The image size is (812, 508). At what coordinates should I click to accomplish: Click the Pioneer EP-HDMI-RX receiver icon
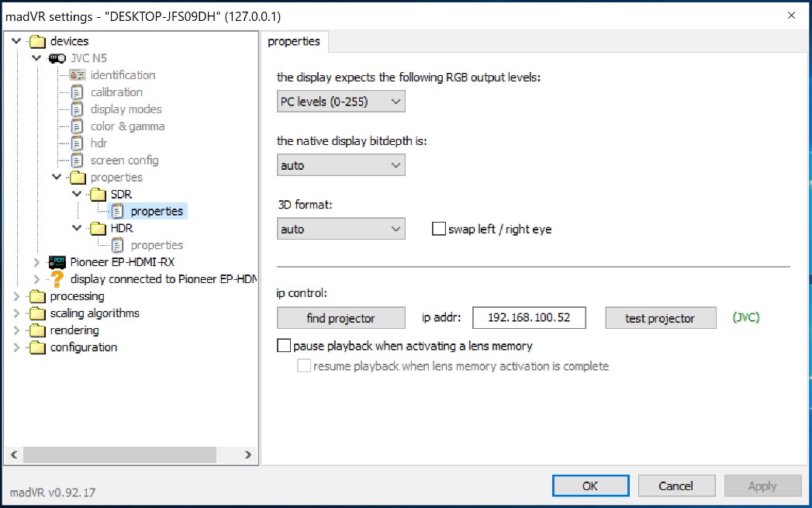(x=57, y=262)
